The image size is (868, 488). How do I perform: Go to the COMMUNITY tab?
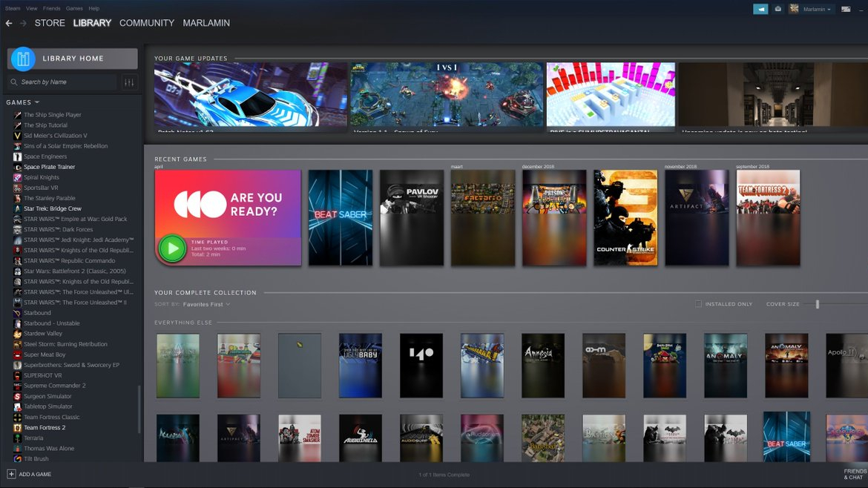(147, 23)
